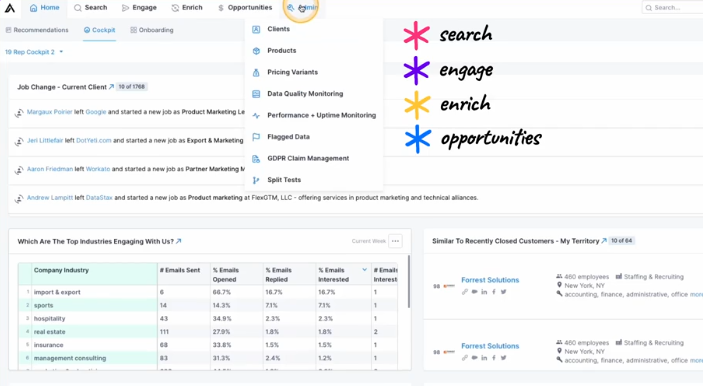Open the Engage navigation tab

pyautogui.click(x=139, y=8)
